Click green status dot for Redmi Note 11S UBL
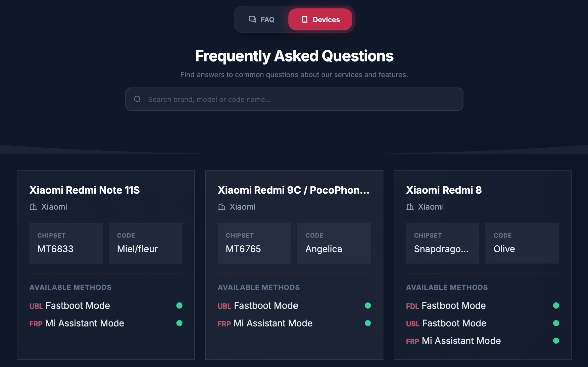The height and width of the screenshot is (367, 588). [179, 305]
